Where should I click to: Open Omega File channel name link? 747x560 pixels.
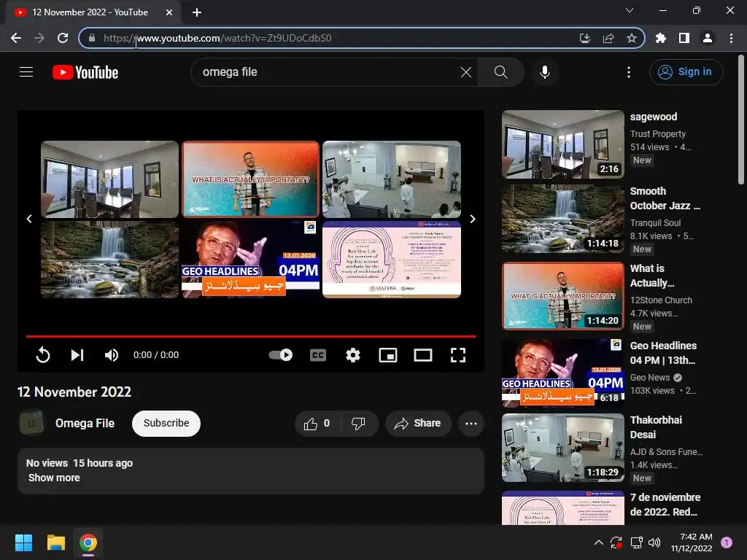[x=85, y=424]
